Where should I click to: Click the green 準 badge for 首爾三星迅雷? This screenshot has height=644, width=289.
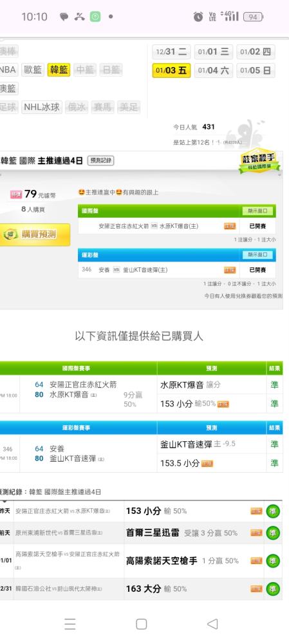coord(273,533)
